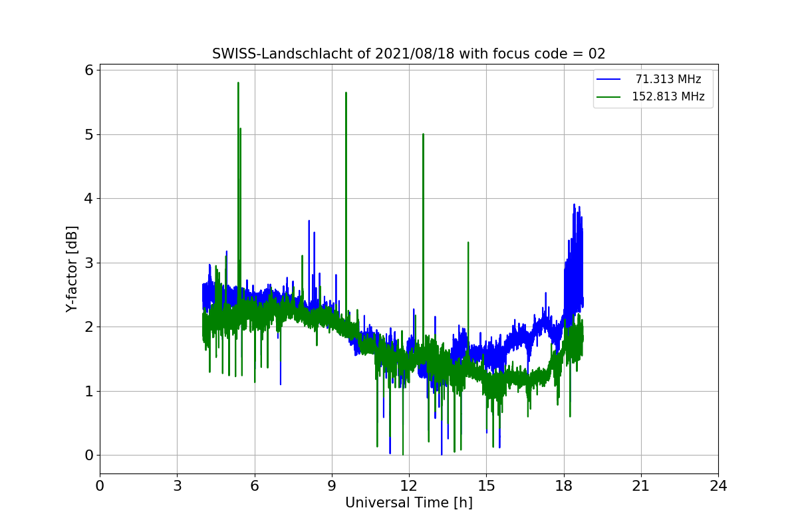Click y-axis tick label '6'

point(89,70)
